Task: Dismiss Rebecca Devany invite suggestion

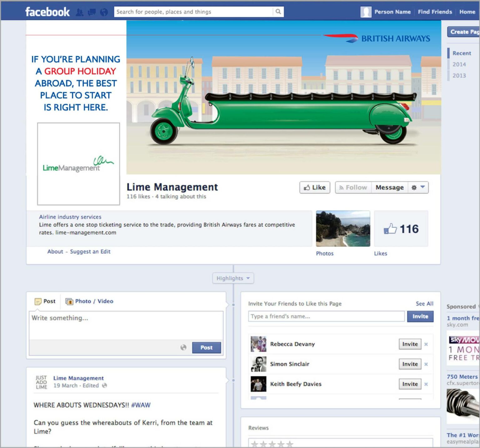Action: coord(426,344)
